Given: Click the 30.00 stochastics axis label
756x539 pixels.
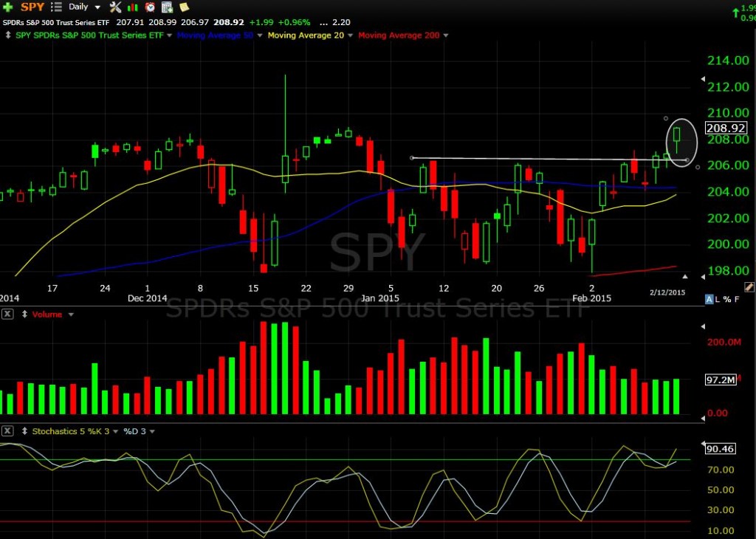Looking at the screenshot, I should tap(722, 510).
